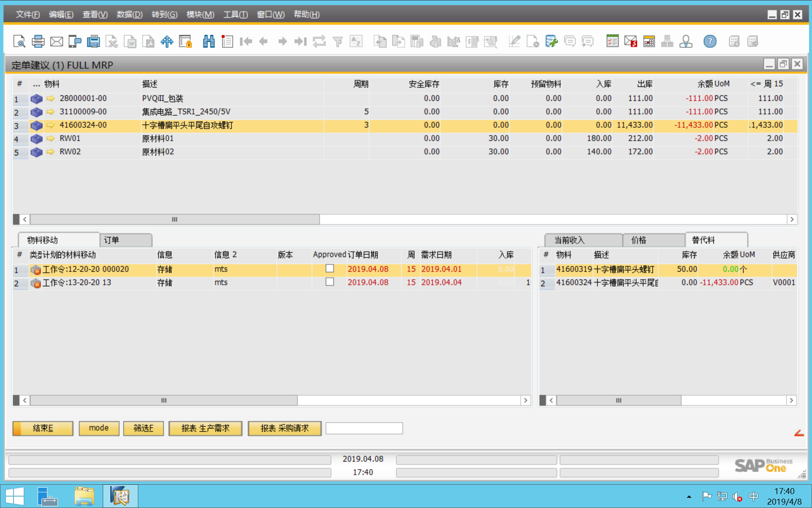This screenshot has height=508, width=812.
Task: Click the Send Fax toolbar icon
Action: tap(93, 41)
